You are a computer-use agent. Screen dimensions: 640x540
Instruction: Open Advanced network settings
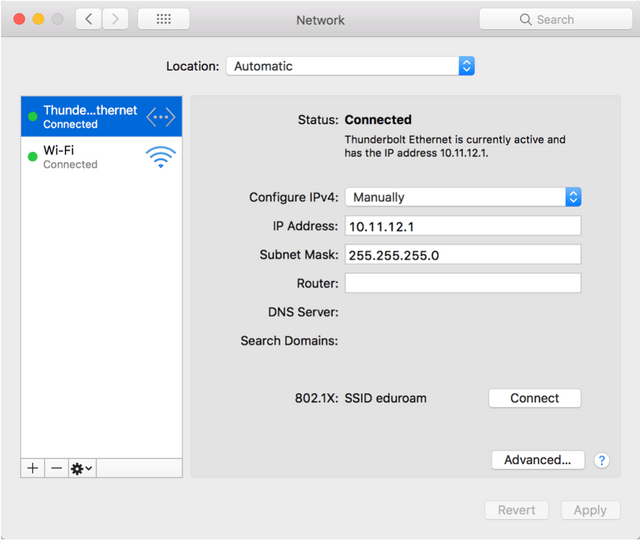point(538,460)
